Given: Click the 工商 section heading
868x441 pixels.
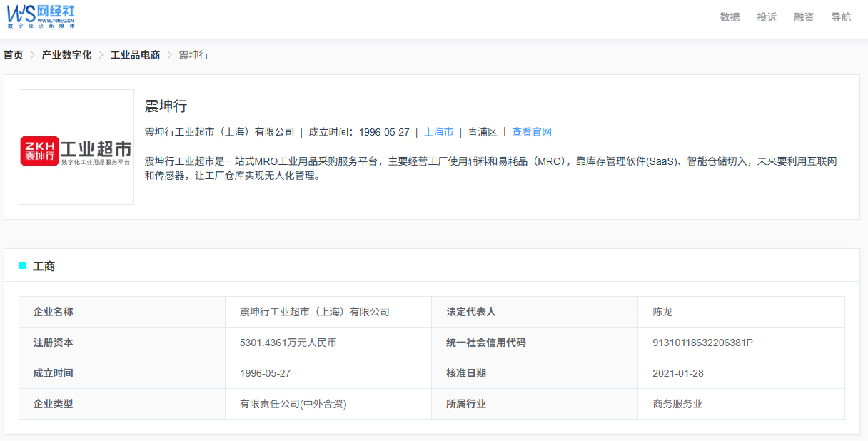Looking at the screenshot, I should click(x=44, y=266).
